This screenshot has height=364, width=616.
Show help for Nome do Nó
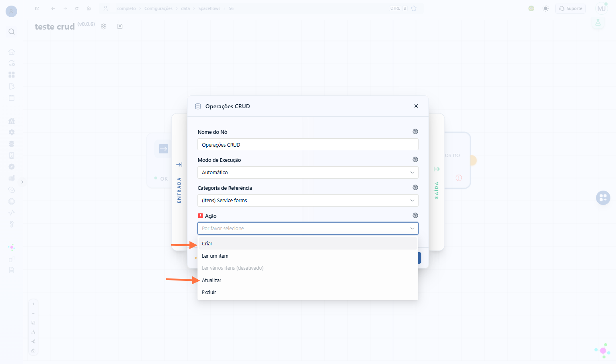[x=415, y=131]
